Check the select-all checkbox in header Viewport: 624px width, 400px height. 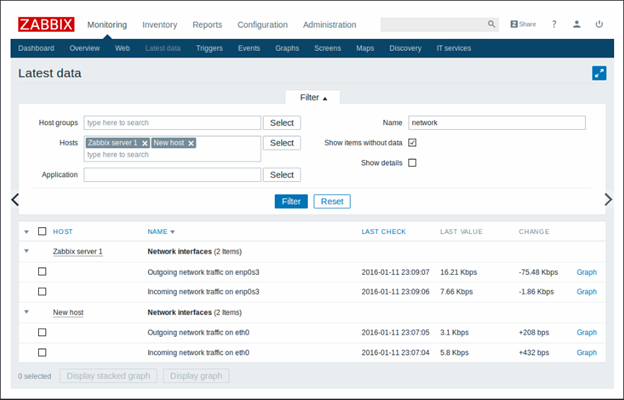[x=42, y=231]
